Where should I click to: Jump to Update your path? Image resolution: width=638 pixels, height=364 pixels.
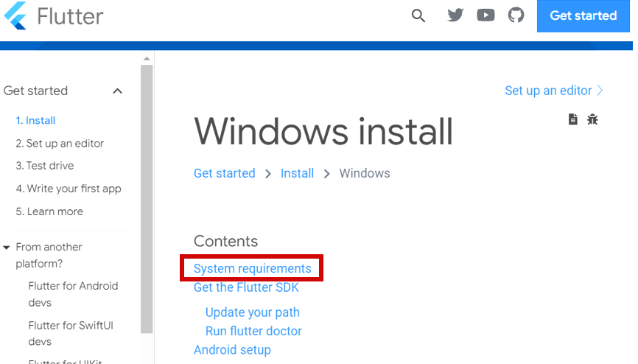tap(252, 312)
